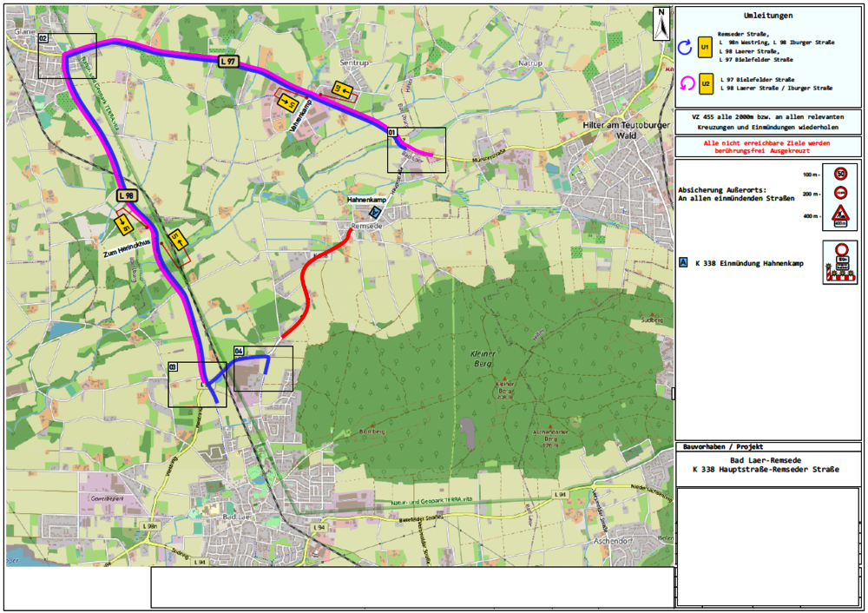Viewport: 868px width, 613px height.
Task: Click the blue A marker in the legend
Action: [683, 261]
